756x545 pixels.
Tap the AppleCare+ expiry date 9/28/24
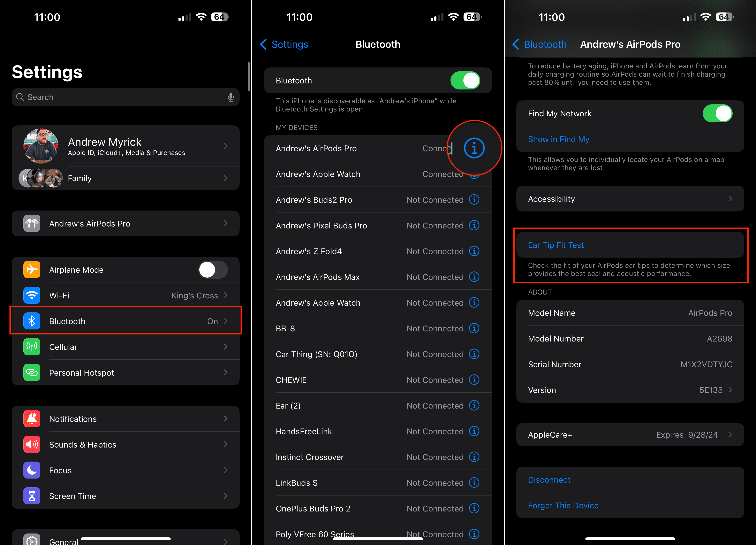(x=703, y=435)
